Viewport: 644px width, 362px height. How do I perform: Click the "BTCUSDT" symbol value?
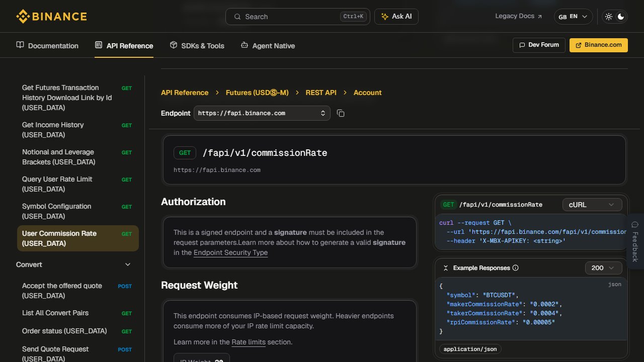click(x=499, y=295)
